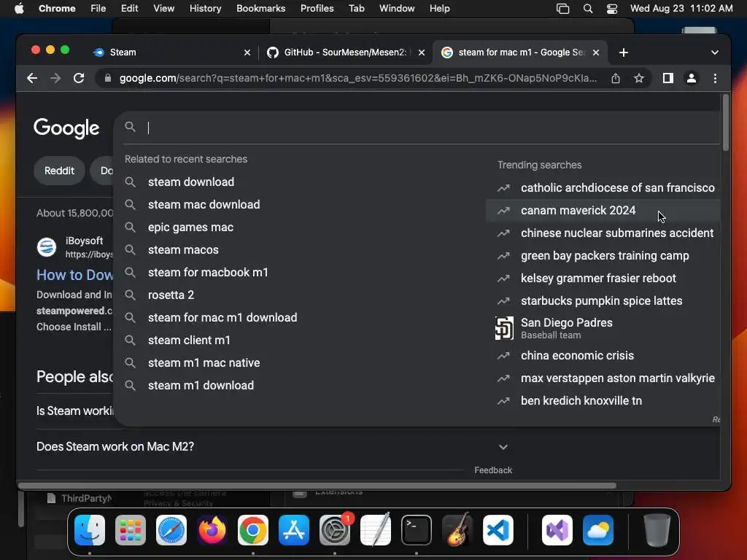Open Launchpad from the Dock

click(131, 530)
